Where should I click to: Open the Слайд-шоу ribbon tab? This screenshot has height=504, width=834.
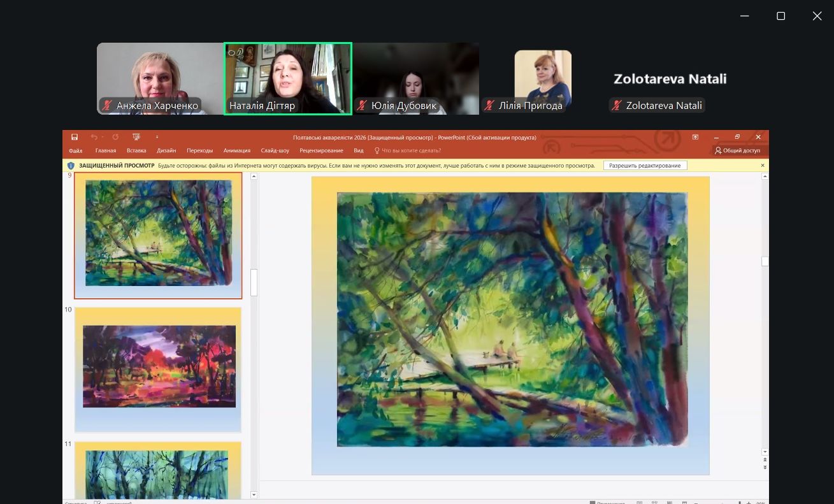[275, 151]
